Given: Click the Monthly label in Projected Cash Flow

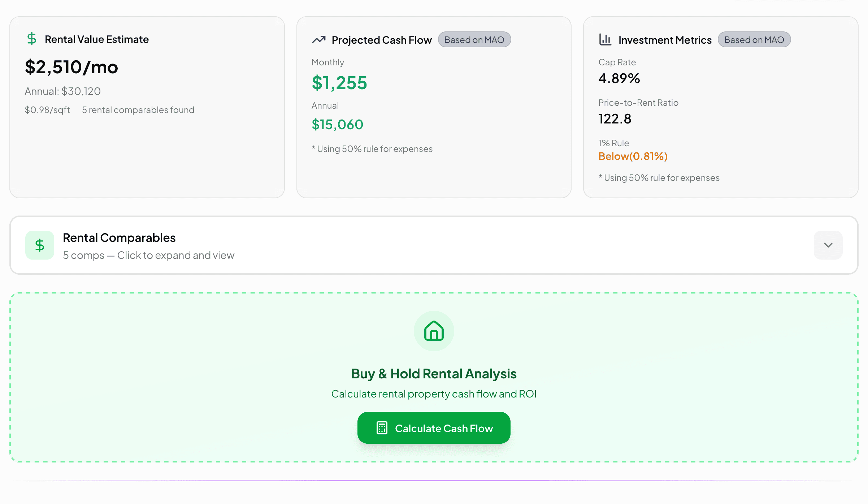Looking at the screenshot, I should click(x=328, y=62).
